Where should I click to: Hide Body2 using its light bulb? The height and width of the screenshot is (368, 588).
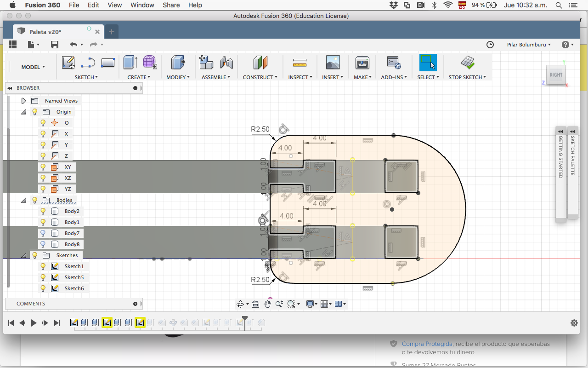(x=43, y=211)
